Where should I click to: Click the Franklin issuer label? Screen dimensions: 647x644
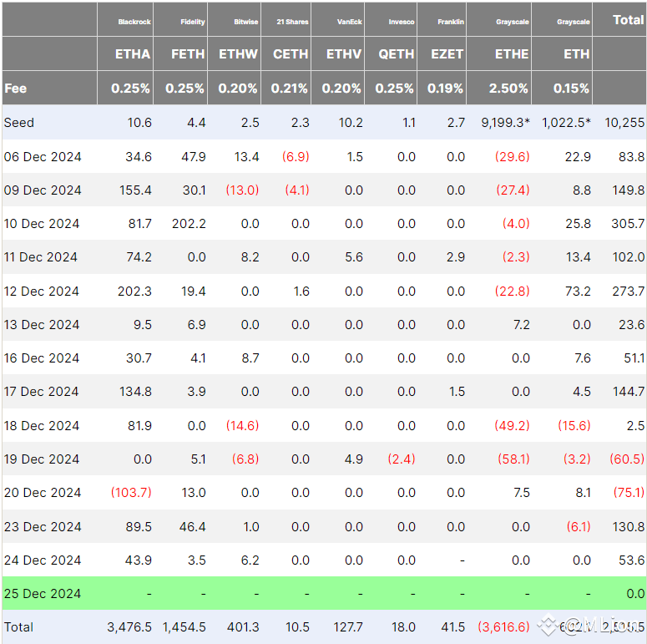(451, 22)
